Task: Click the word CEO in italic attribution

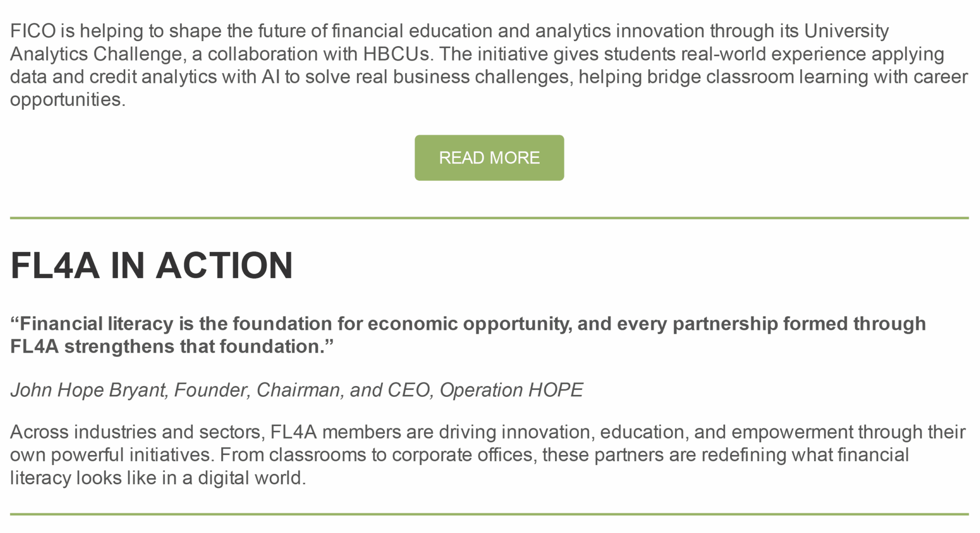Action: point(408,390)
